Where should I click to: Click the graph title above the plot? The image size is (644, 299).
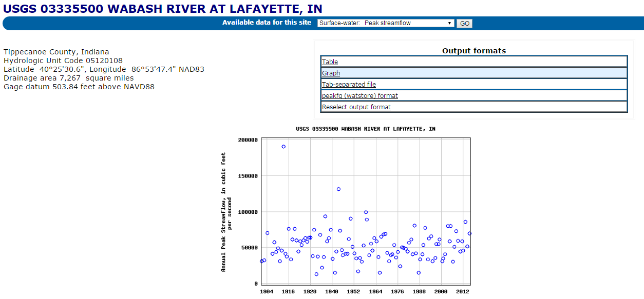tap(365, 129)
